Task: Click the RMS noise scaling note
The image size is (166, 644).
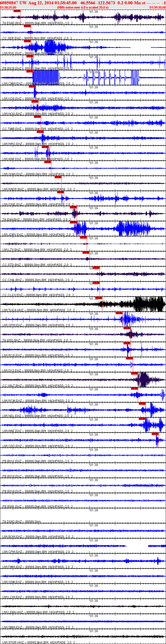Action: [x=83, y=8]
